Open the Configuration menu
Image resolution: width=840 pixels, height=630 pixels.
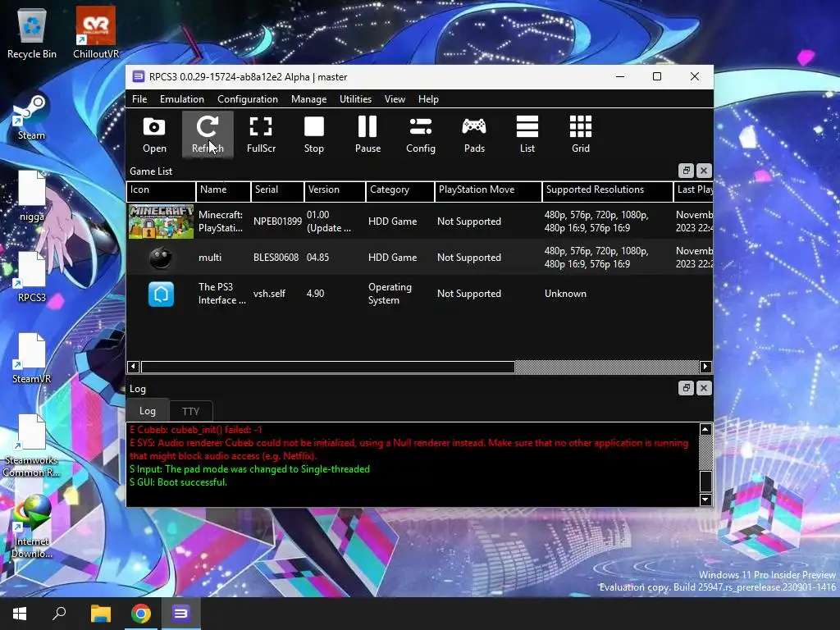(248, 99)
